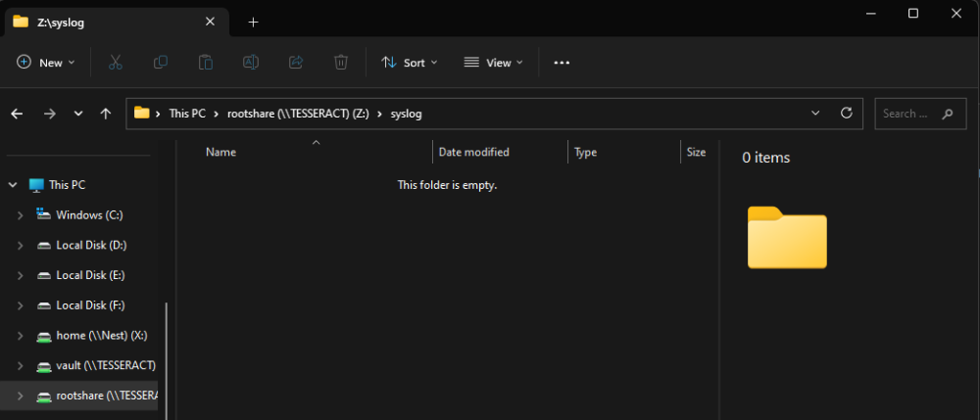Collapse the This PC tree node
The width and height of the screenshot is (980, 420).
coord(13,185)
